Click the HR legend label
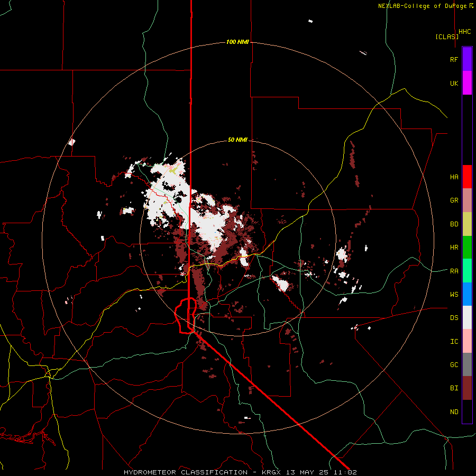This screenshot has height=476, width=476. click(454, 248)
